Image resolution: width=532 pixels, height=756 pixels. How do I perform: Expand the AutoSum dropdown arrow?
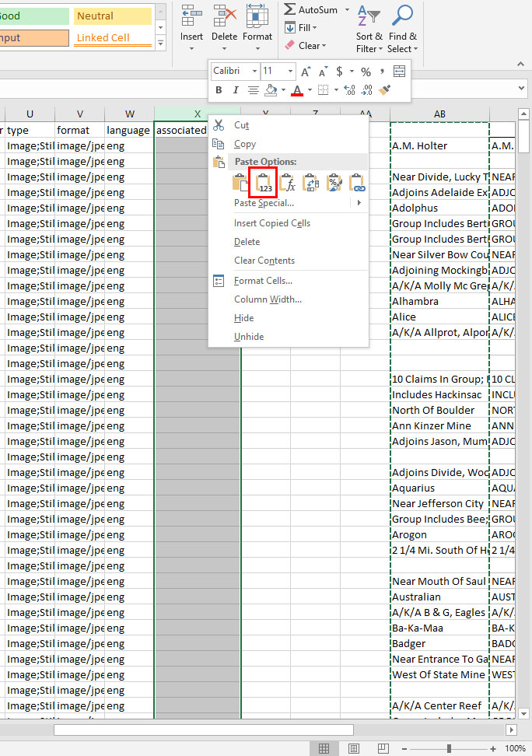coord(345,10)
